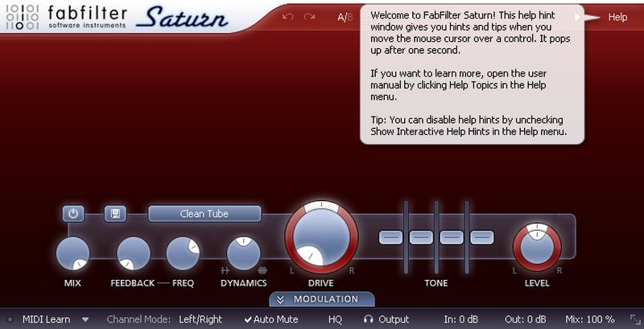
Task: Click the Dynamics gate icon on the right
Action: click(x=263, y=270)
